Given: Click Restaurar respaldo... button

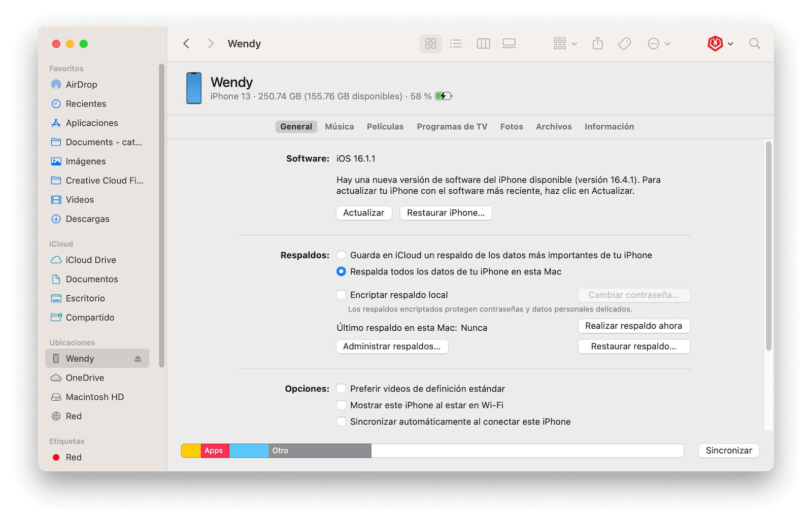Looking at the screenshot, I should [x=634, y=346].
